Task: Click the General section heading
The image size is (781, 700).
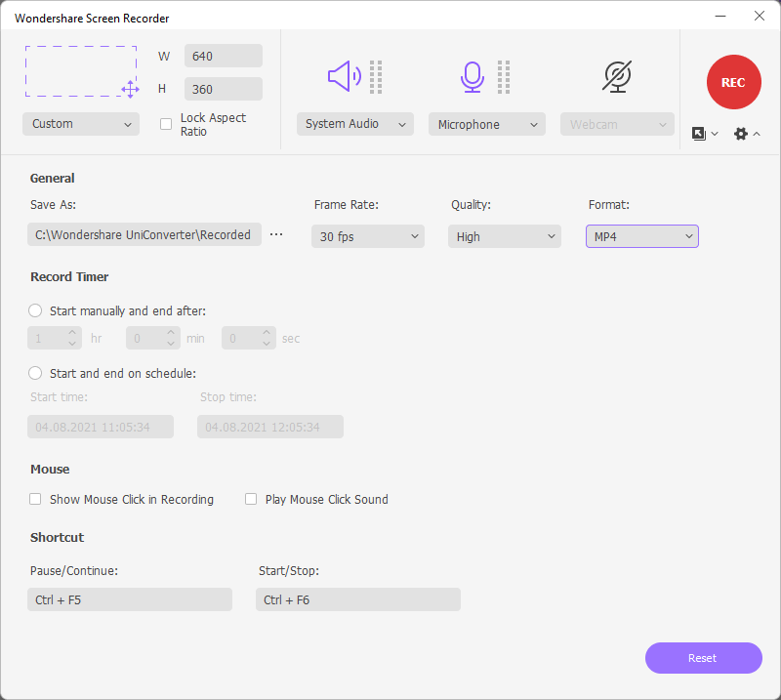Action: point(53,178)
